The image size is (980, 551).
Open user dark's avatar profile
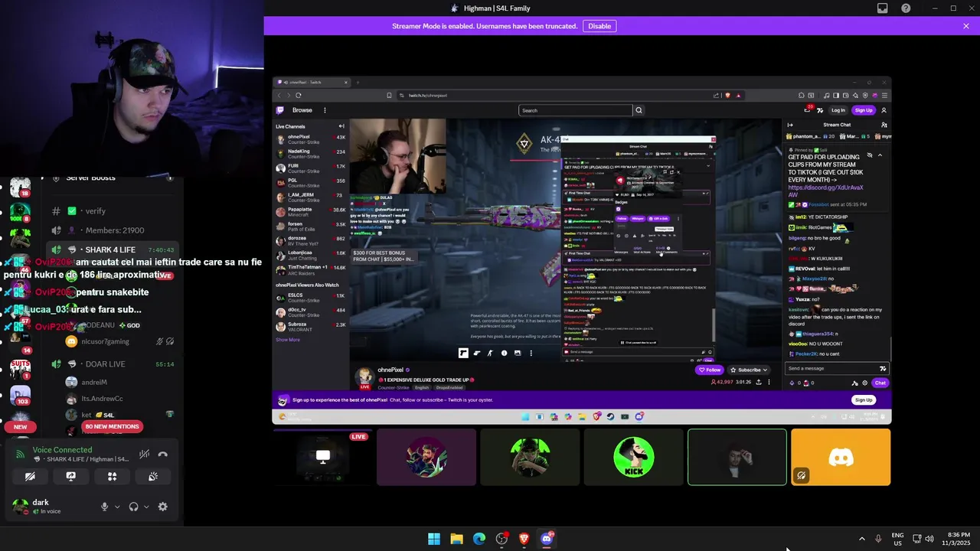(20, 506)
